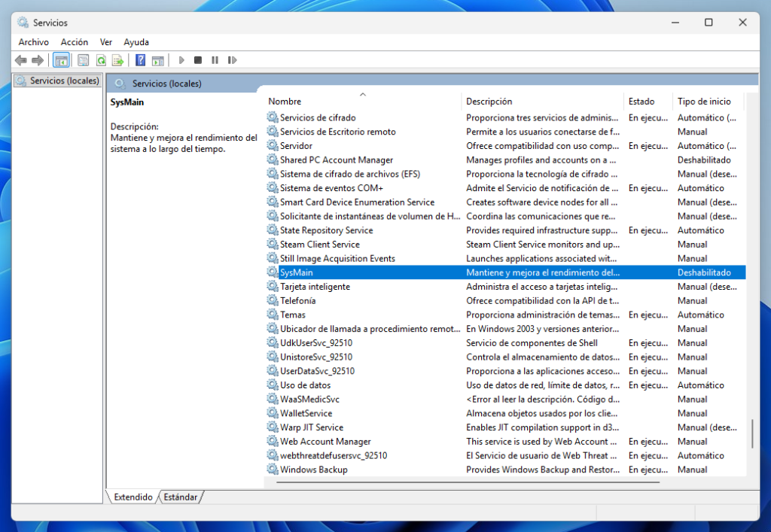Select UdkUserSvc_92510 service
Viewport: 771px width, 532px height.
click(506, 343)
